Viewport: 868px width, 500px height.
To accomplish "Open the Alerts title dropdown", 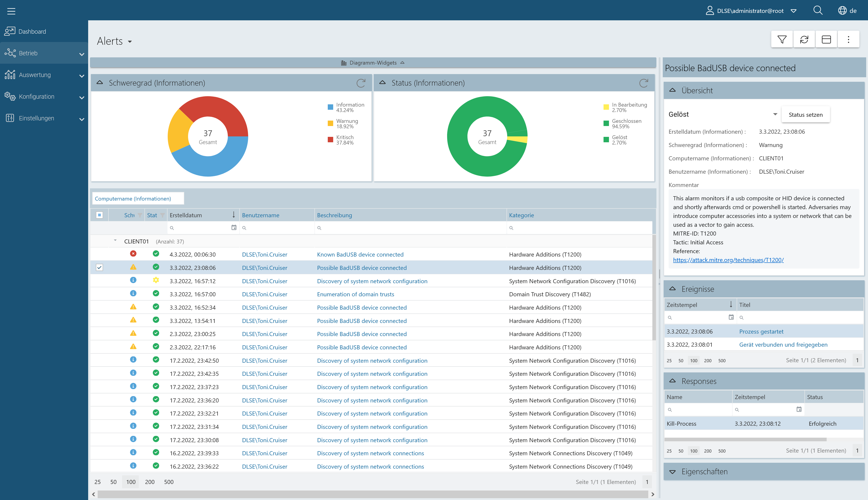I will 130,42.
